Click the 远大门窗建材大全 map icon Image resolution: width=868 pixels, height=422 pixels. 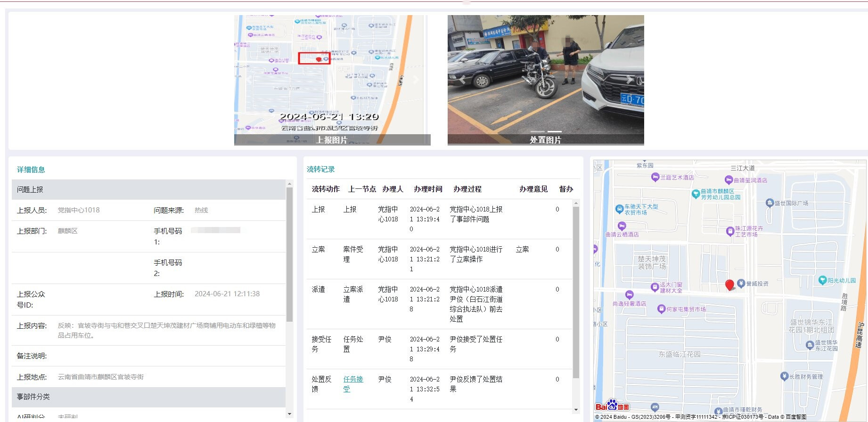(x=655, y=287)
